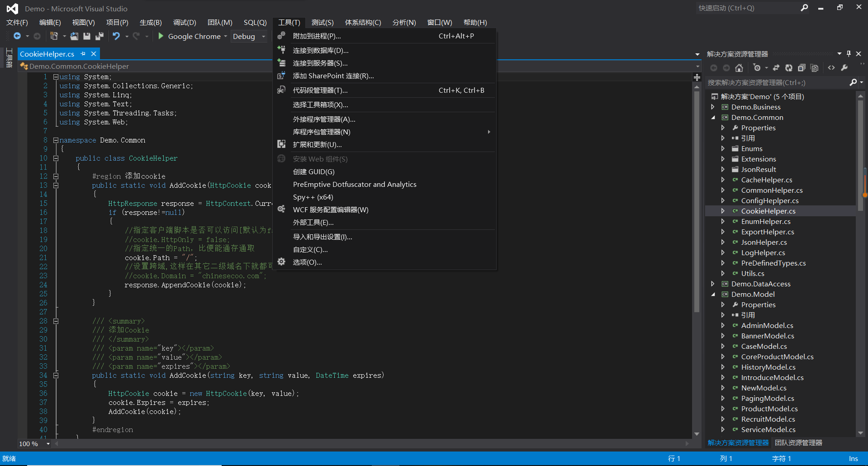Open the 库程序包管理器(N) submenu
868x466 pixels.
[384, 132]
